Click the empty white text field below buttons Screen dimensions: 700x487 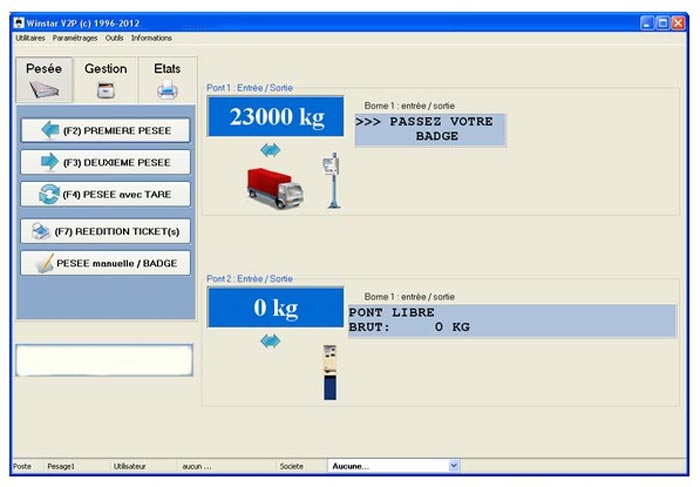[x=104, y=361]
